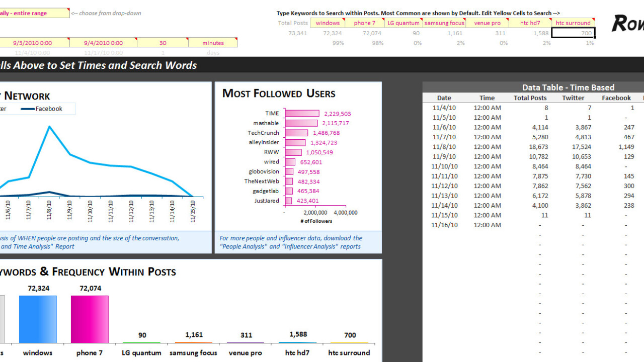Click the mashable bar in followers chart

[301, 123]
